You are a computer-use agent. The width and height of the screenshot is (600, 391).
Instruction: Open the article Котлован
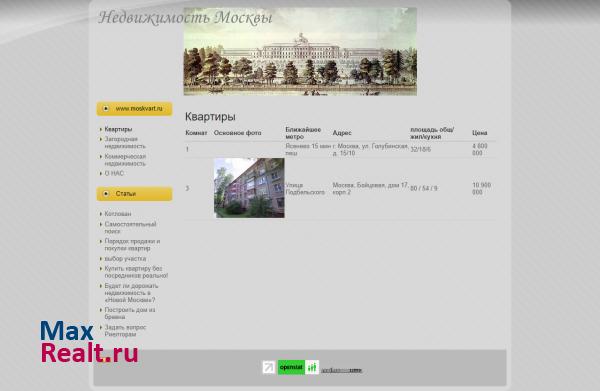(118, 214)
